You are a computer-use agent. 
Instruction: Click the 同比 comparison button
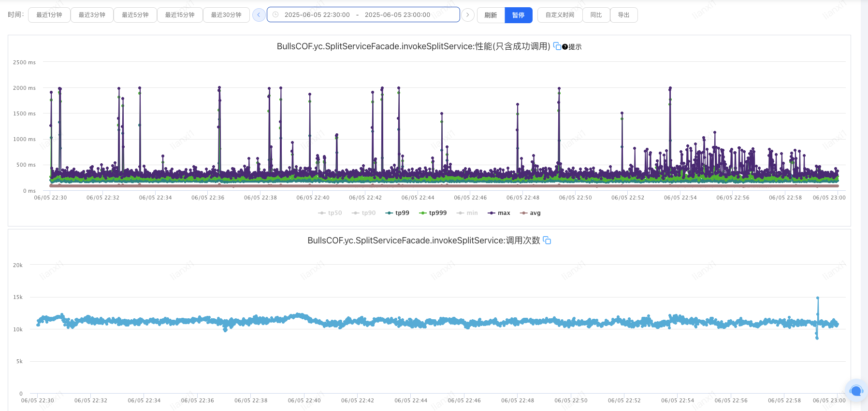pos(596,15)
